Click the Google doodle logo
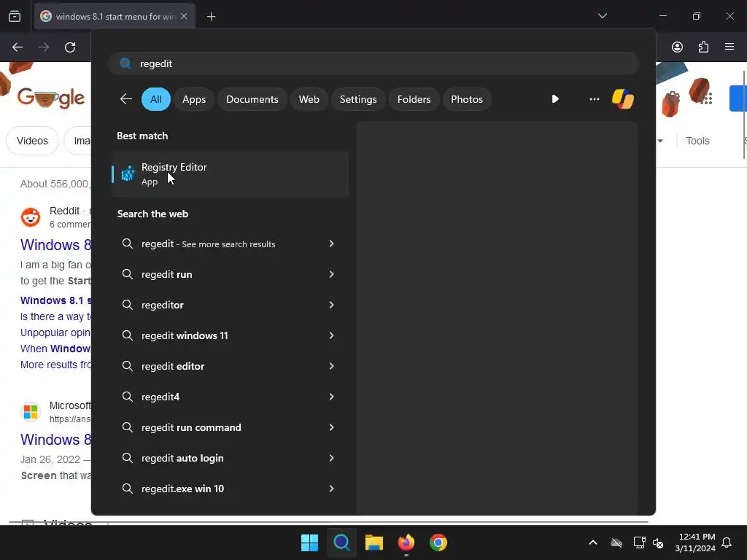Viewport: 747px width, 560px height. click(x=51, y=98)
